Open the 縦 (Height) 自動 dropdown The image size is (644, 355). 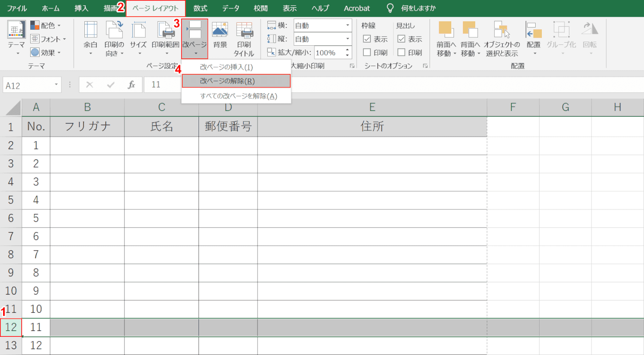pos(347,39)
